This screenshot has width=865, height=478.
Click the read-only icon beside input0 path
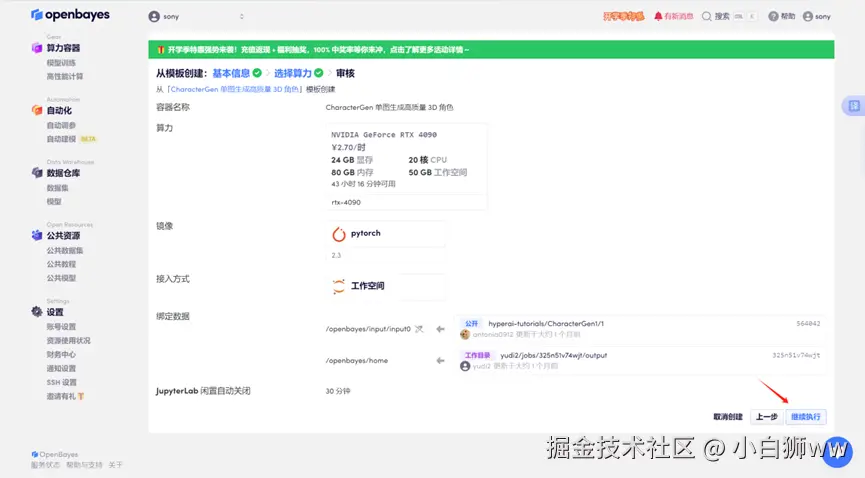pos(419,329)
